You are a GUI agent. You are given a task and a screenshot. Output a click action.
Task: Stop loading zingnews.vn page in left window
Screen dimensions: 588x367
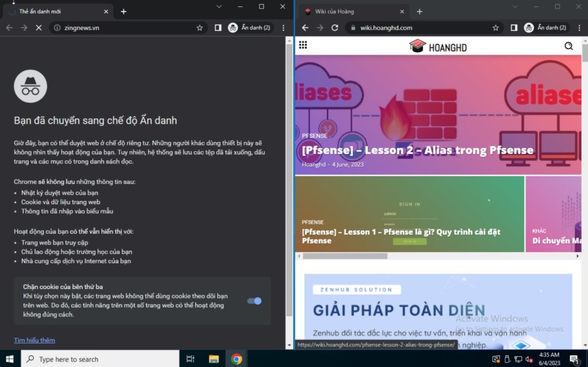click(x=38, y=28)
